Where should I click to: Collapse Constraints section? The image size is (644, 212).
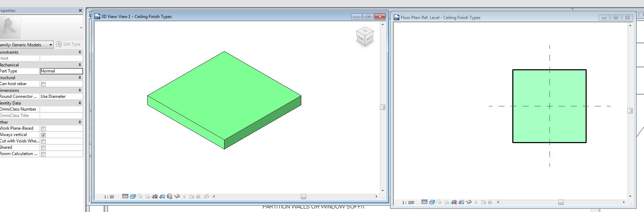(80, 52)
